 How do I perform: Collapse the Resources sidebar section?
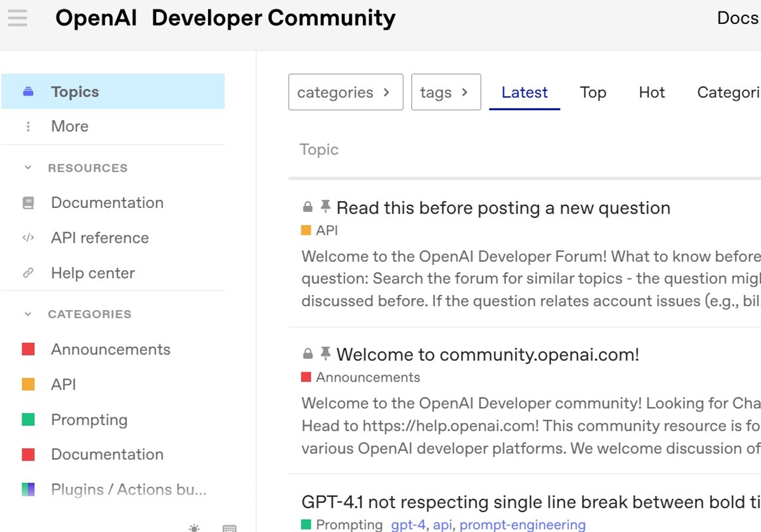(28, 168)
